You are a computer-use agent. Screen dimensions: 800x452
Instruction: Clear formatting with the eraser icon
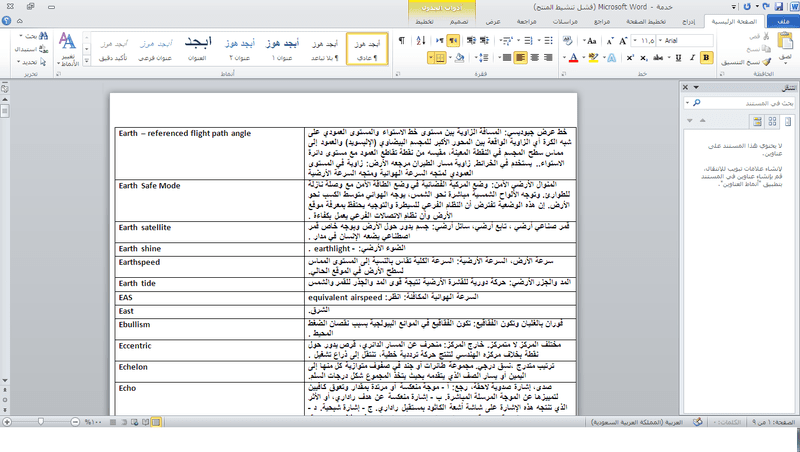pos(567,41)
